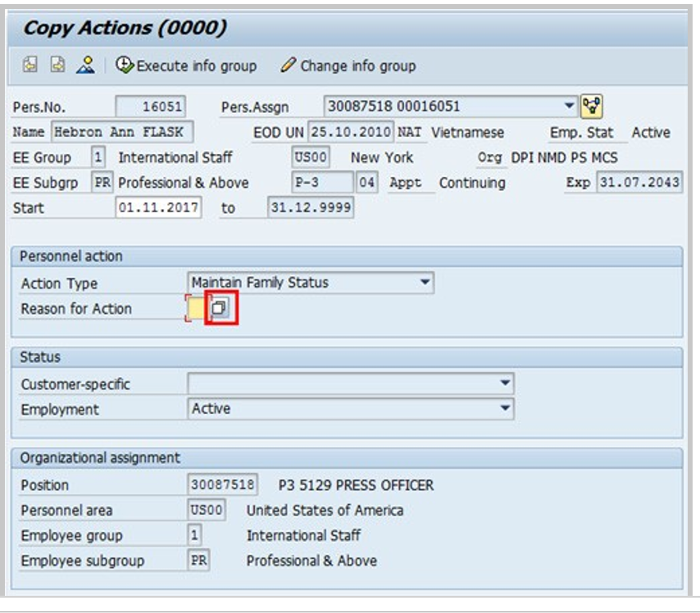The width and height of the screenshot is (700, 613).
Task: Open the Pers.Assgn dropdown
Action: point(568,107)
